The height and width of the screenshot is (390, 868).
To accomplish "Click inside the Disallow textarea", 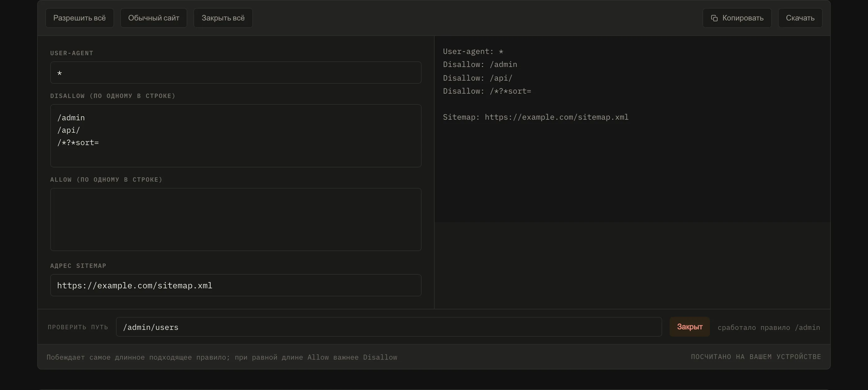I will coord(236,136).
